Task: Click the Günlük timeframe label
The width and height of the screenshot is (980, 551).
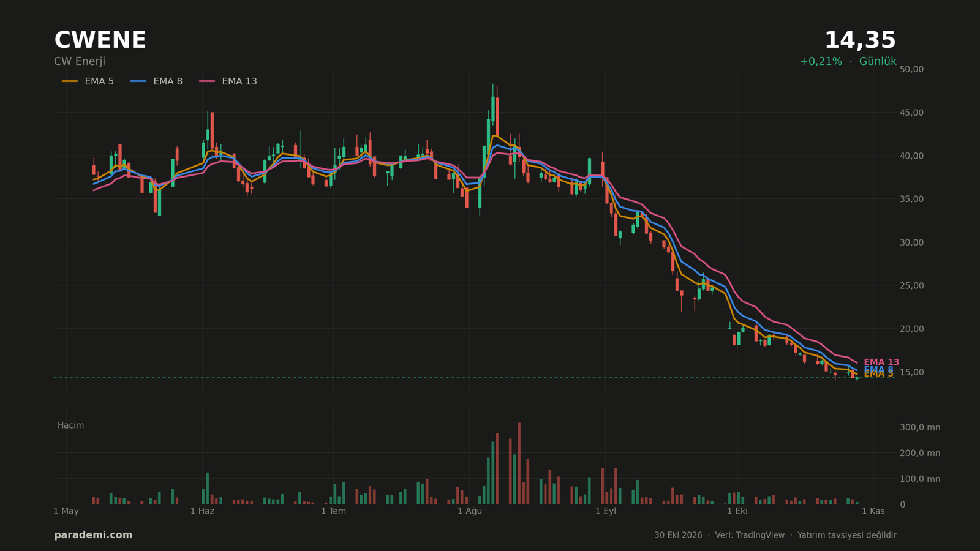Action: [878, 61]
